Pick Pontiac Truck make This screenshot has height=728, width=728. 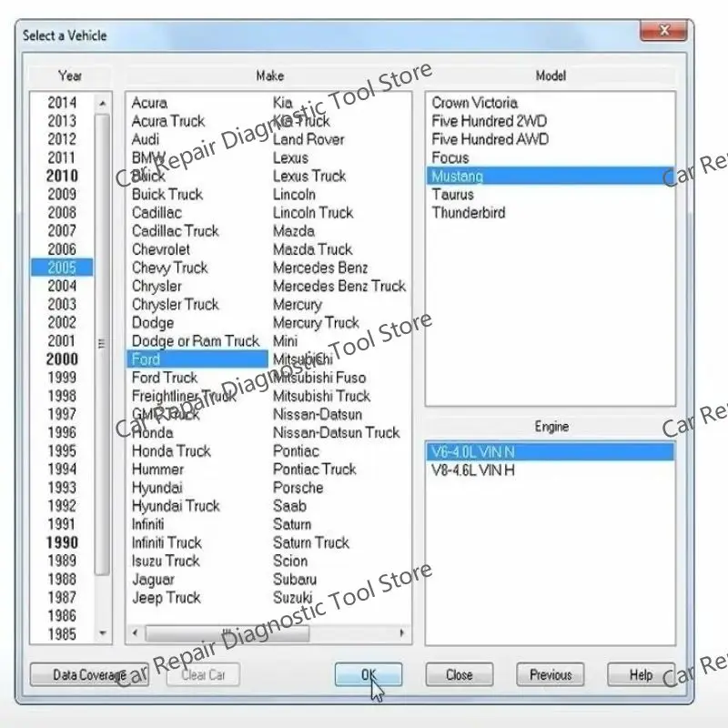coord(314,469)
